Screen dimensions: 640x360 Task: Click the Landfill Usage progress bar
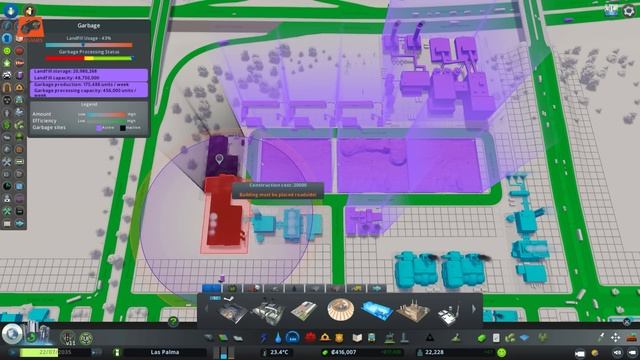coord(89,45)
